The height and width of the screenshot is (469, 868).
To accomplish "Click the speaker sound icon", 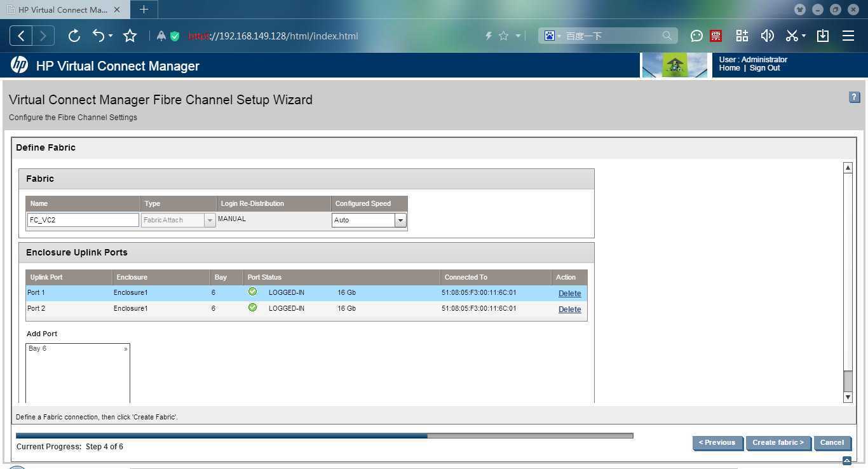I will click(x=767, y=36).
